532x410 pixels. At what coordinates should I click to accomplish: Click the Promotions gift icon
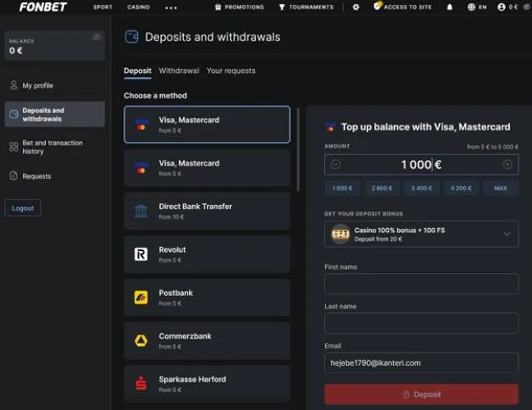click(218, 7)
